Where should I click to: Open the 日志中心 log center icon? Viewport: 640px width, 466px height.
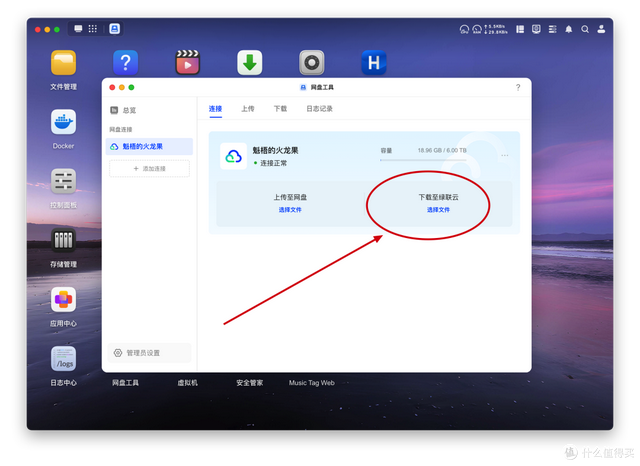click(63, 359)
